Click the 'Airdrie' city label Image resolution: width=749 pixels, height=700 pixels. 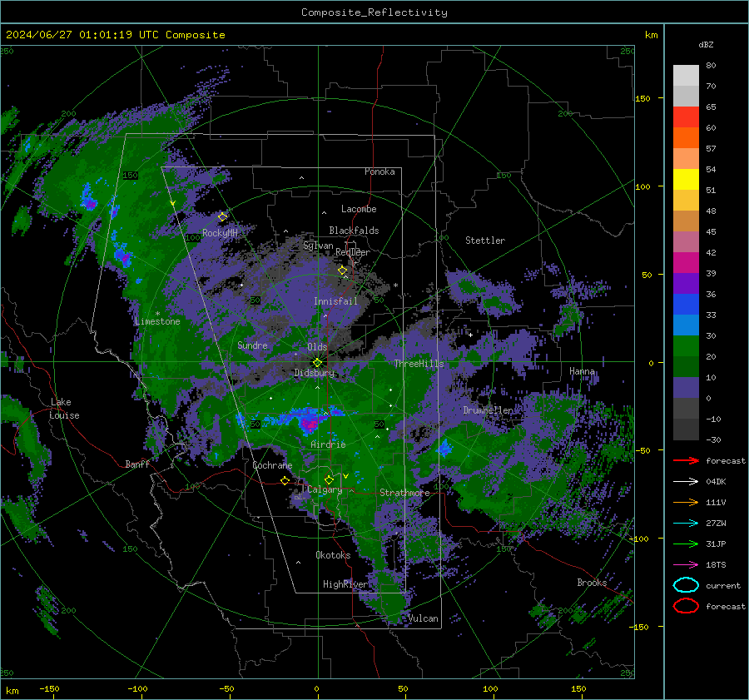[328, 444]
